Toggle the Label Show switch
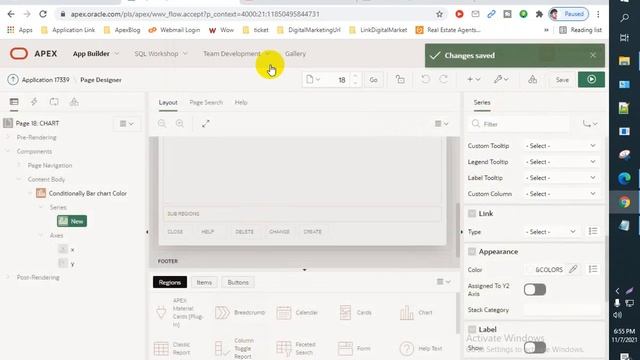640x360 pixels. [535, 348]
